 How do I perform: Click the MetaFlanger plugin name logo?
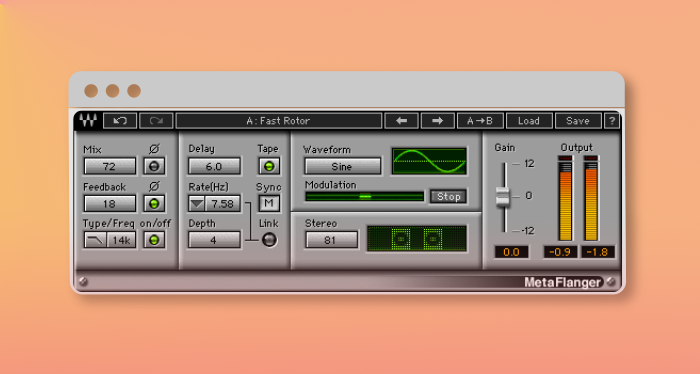tap(563, 282)
